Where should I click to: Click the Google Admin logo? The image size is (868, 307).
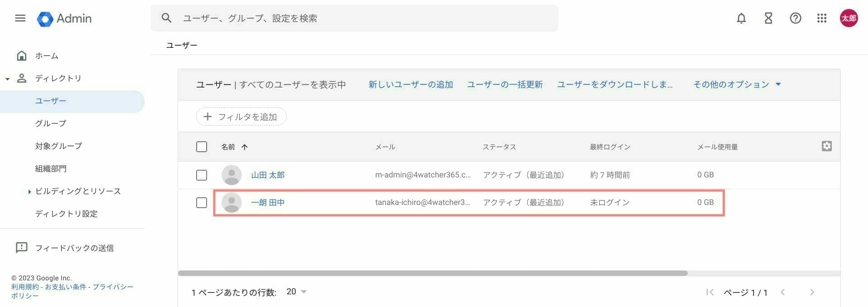(64, 19)
